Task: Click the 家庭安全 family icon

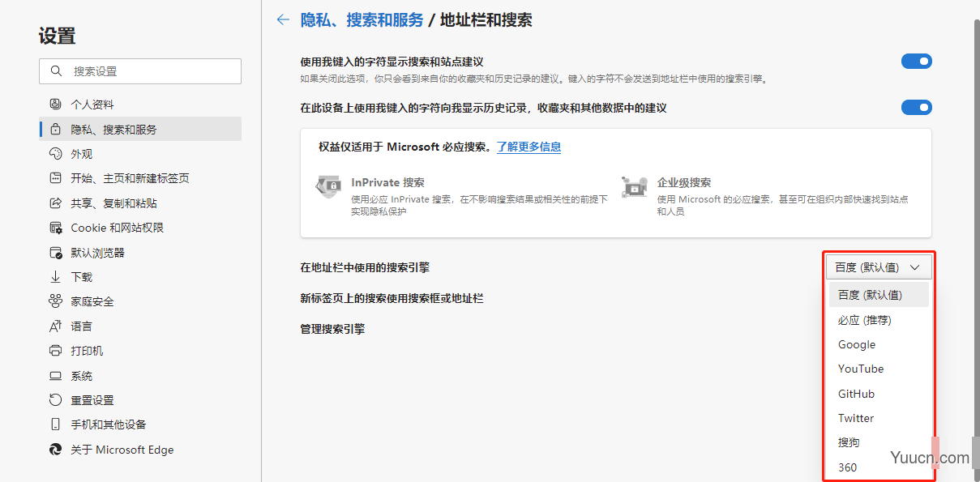Action: click(x=55, y=301)
